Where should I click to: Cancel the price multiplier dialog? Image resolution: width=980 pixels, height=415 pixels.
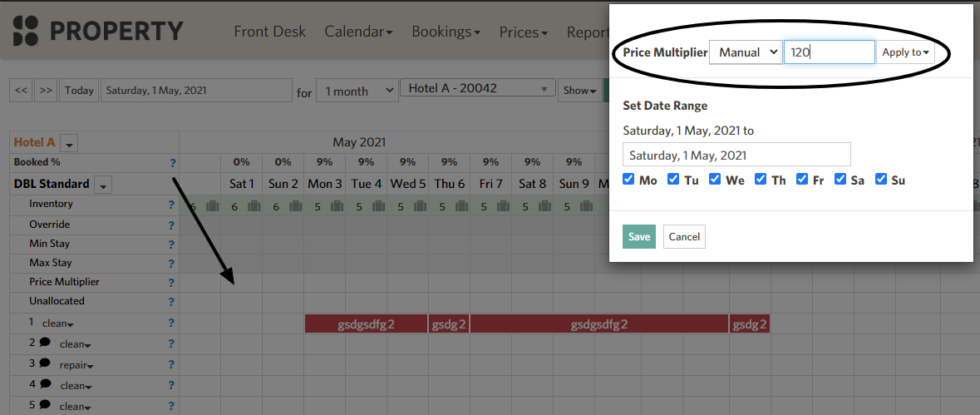point(684,237)
